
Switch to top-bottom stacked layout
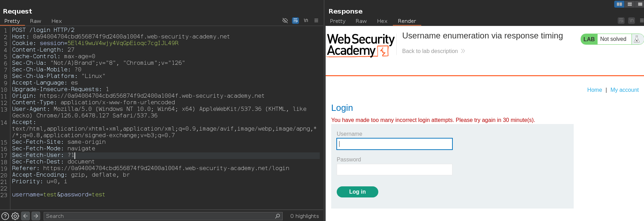(x=630, y=4)
